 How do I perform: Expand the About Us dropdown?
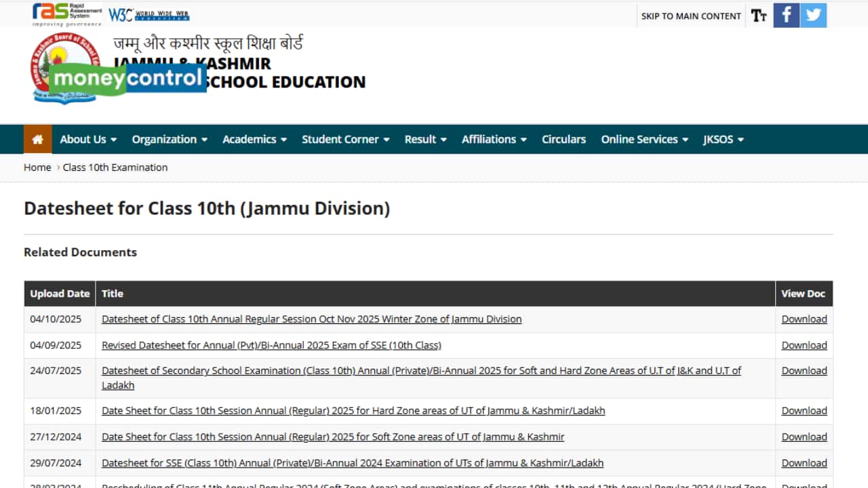87,139
